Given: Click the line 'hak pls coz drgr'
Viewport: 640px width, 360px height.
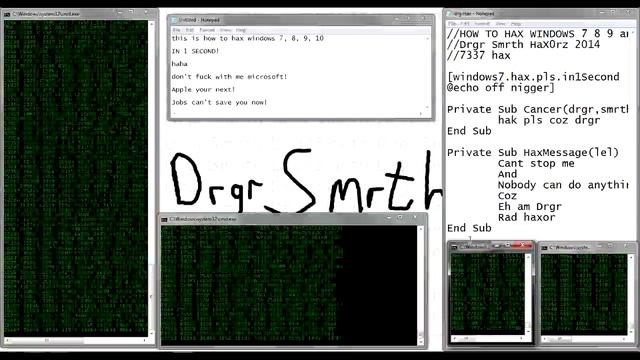Looking at the screenshot, I should (x=549, y=120).
